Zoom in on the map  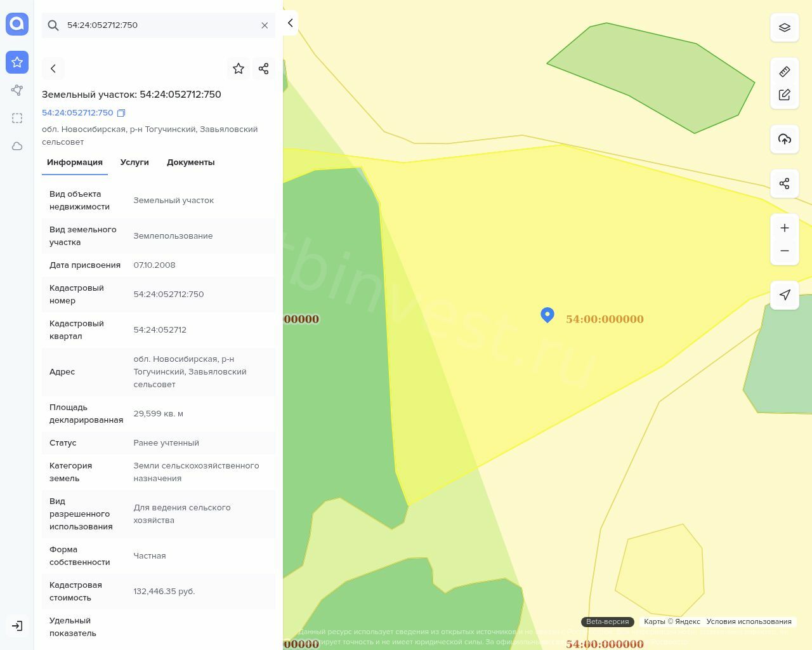pos(785,228)
